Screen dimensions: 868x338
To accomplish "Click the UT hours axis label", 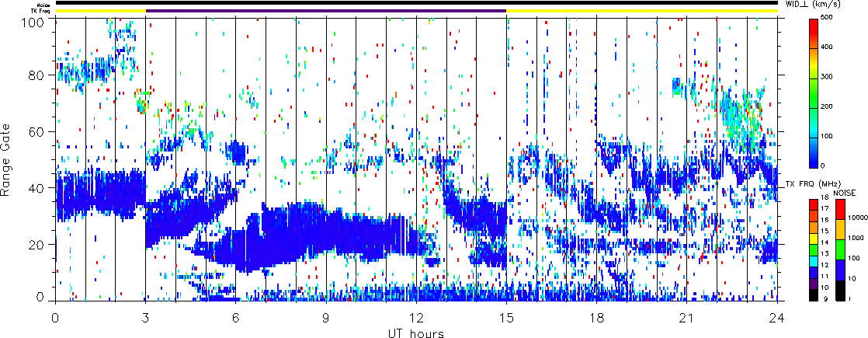I will pos(416,333).
